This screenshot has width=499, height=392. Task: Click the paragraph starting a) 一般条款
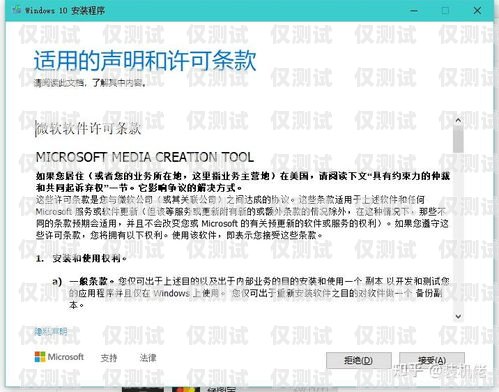pos(251,293)
